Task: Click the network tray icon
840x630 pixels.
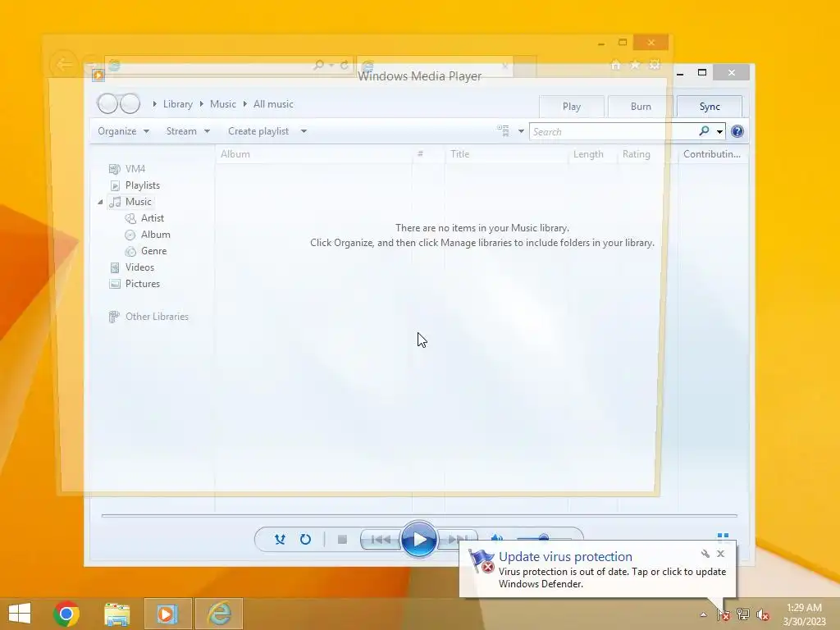Action: (743, 614)
